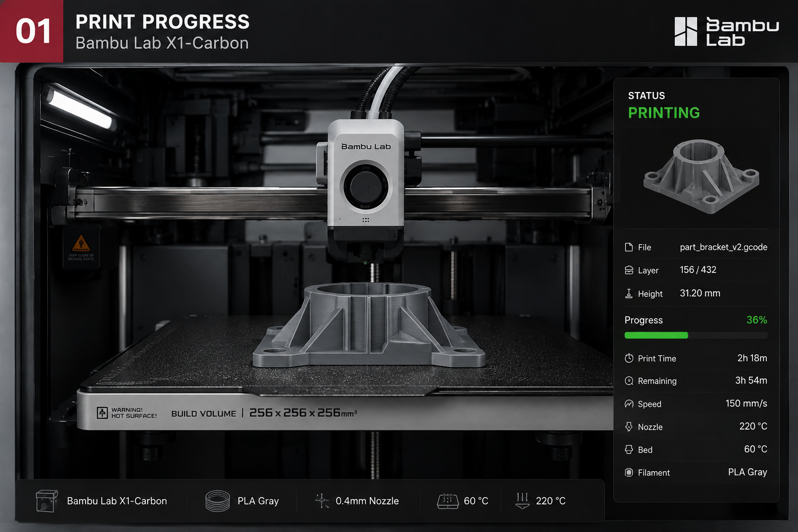The width and height of the screenshot is (798, 532).
Task: Click the PLA Gray value in status panel
Action: (748, 472)
